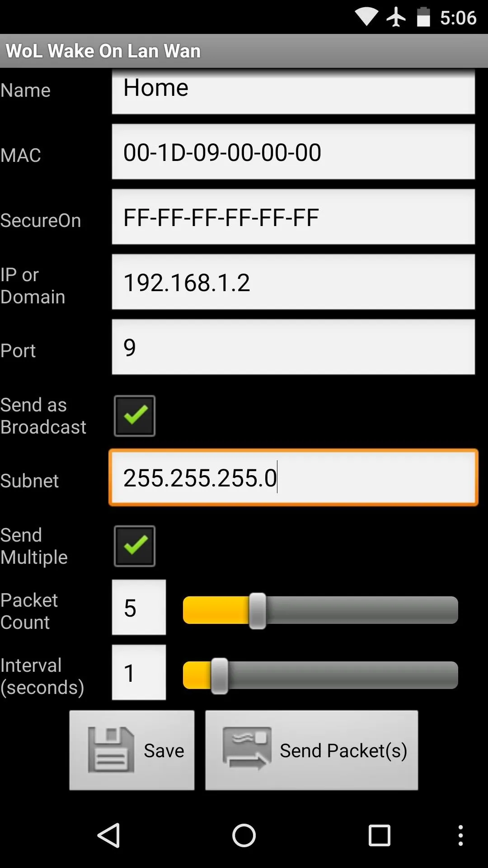
Task: Send the wake packets now
Action: [x=312, y=750]
